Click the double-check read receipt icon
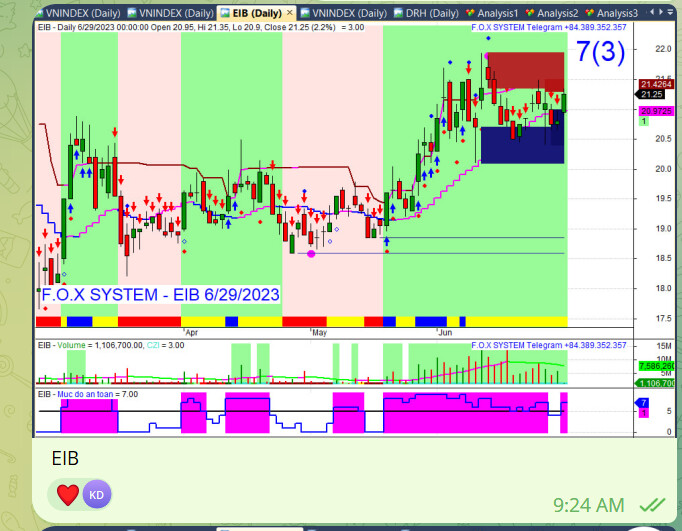The width and height of the screenshot is (682, 531). pos(652,505)
